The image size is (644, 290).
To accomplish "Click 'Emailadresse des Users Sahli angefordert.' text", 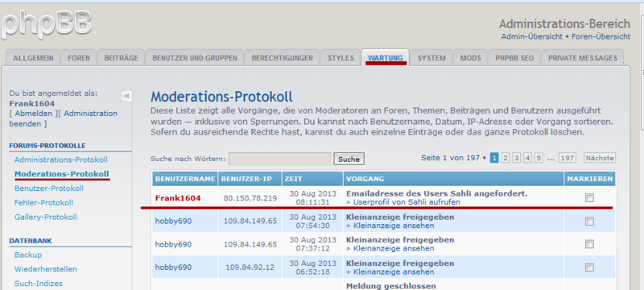I will tap(437, 193).
